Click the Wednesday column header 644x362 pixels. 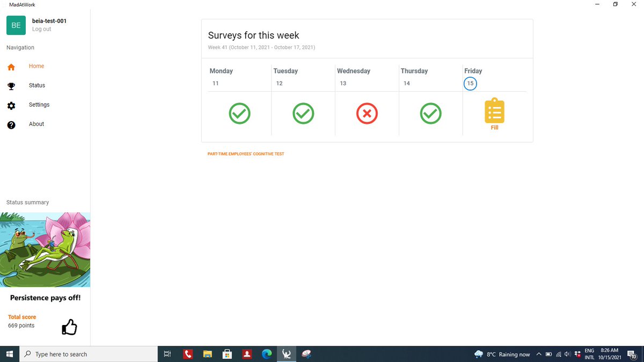[x=354, y=71]
